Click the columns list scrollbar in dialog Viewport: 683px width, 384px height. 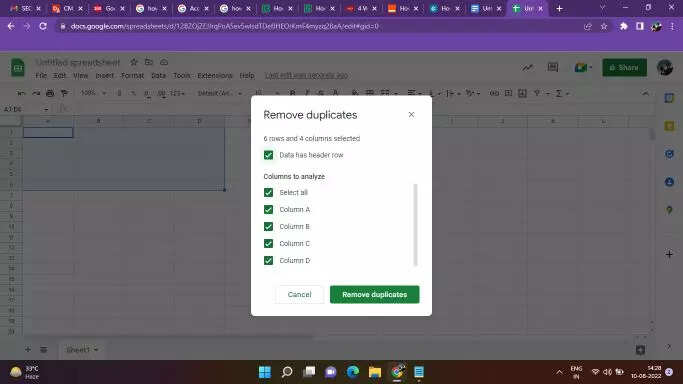click(415, 224)
